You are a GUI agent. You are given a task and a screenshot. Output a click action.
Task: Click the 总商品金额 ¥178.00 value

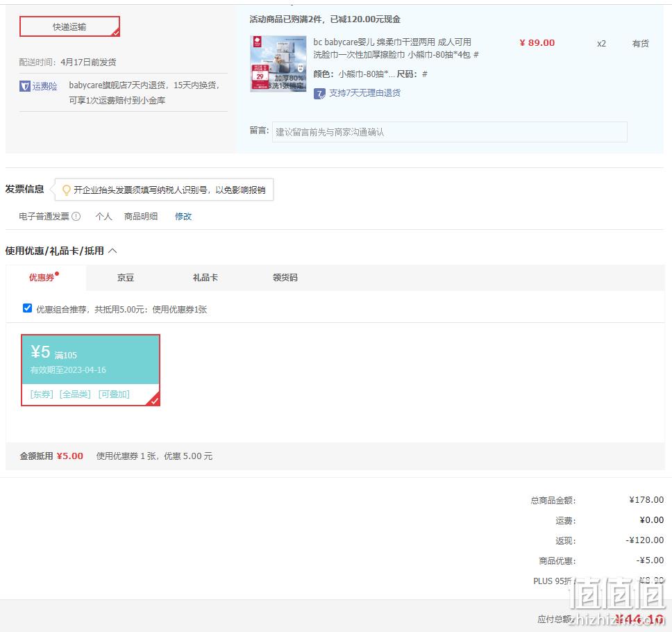646,499
